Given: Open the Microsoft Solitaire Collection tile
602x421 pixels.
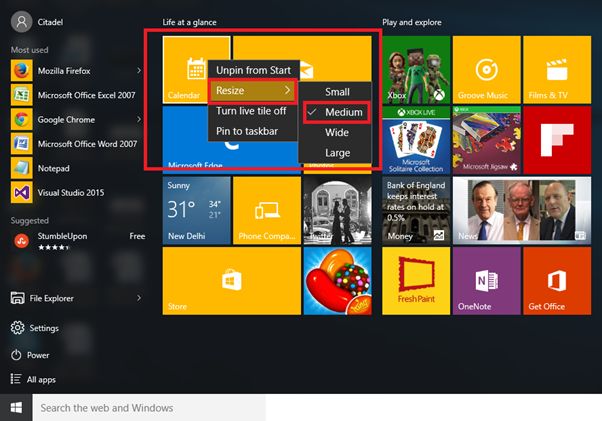Looking at the screenshot, I should click(416, 140).
